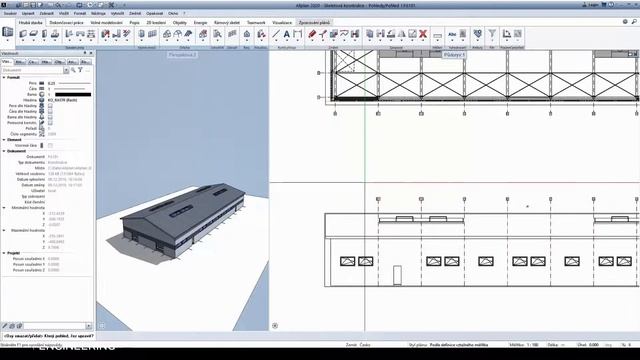Collapse the Dokument section

[4, 151]
